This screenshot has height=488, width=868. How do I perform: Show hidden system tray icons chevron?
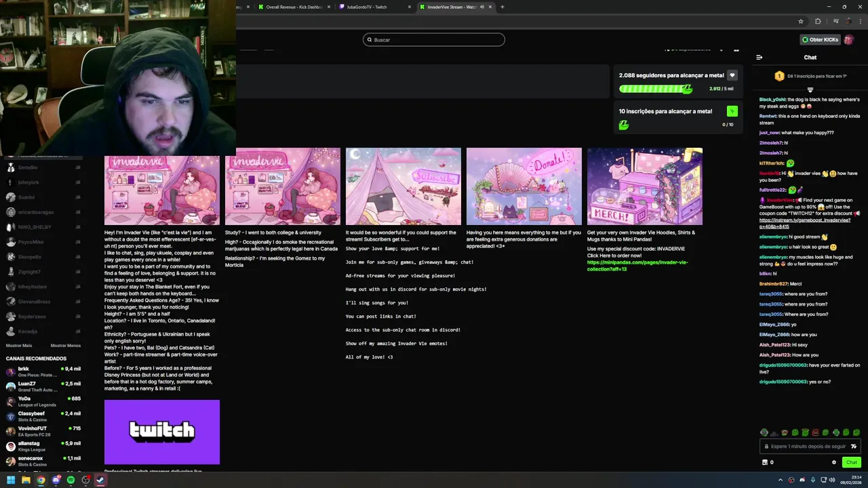click(x=779, y=480)
